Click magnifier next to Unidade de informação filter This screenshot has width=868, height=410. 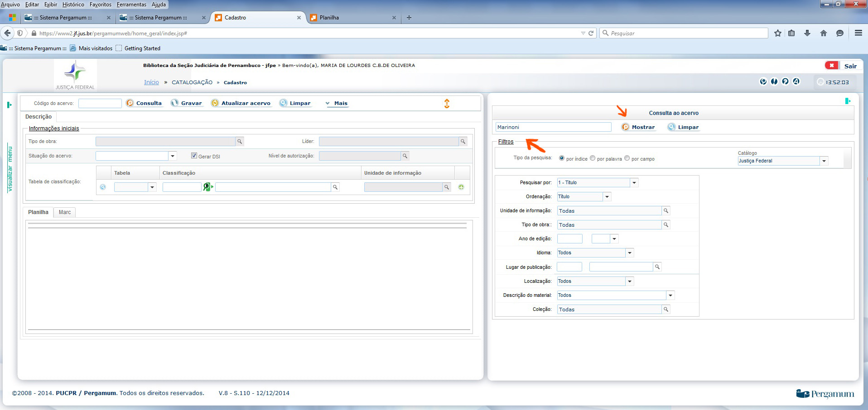pyautogui.click(x=666, y=211)
